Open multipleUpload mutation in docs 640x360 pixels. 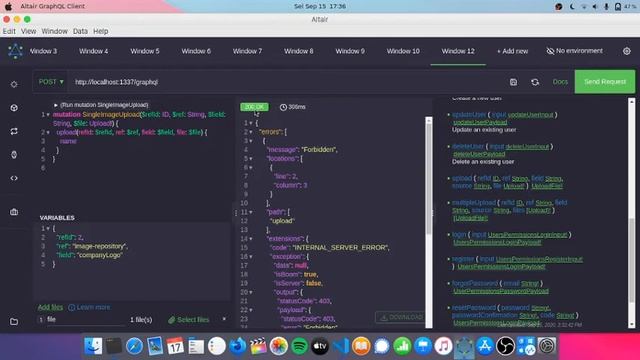coord(473,202)
